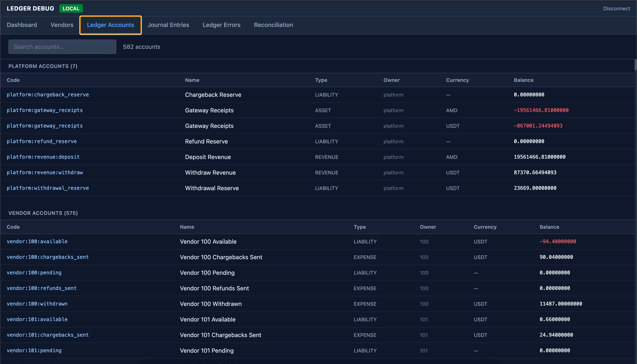Click the Deposit Revenue name cell
Screen dimensions: 637x364
[x=208, y=157]
